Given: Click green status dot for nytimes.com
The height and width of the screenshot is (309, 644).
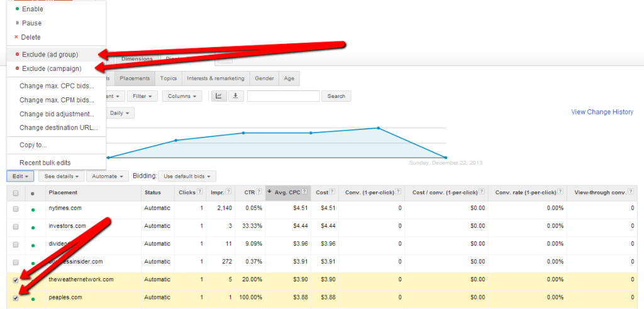Looking at the screenshot, I should 33,210.
